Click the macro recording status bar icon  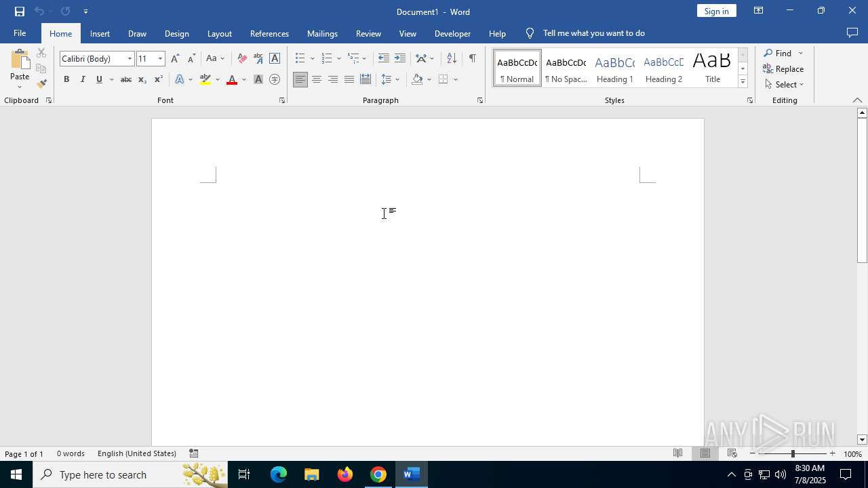click(x=194, y=453)
